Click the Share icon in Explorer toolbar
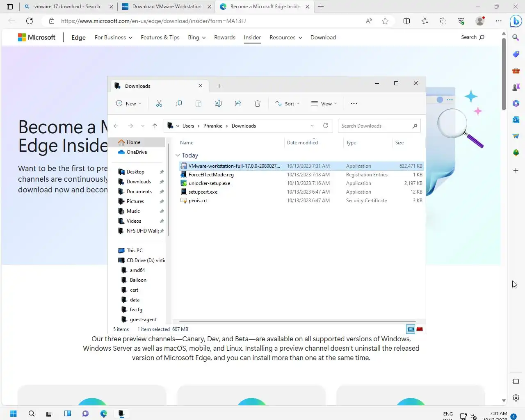Viewport: 525px width, 420px height. [x=238, y=103]
